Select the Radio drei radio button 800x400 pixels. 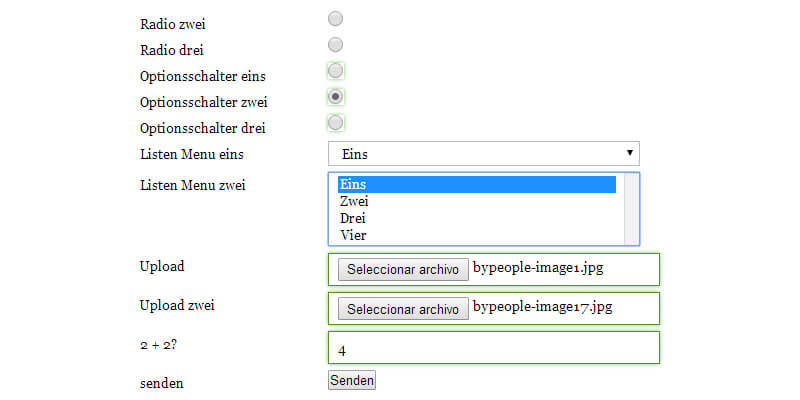point(335,45)
